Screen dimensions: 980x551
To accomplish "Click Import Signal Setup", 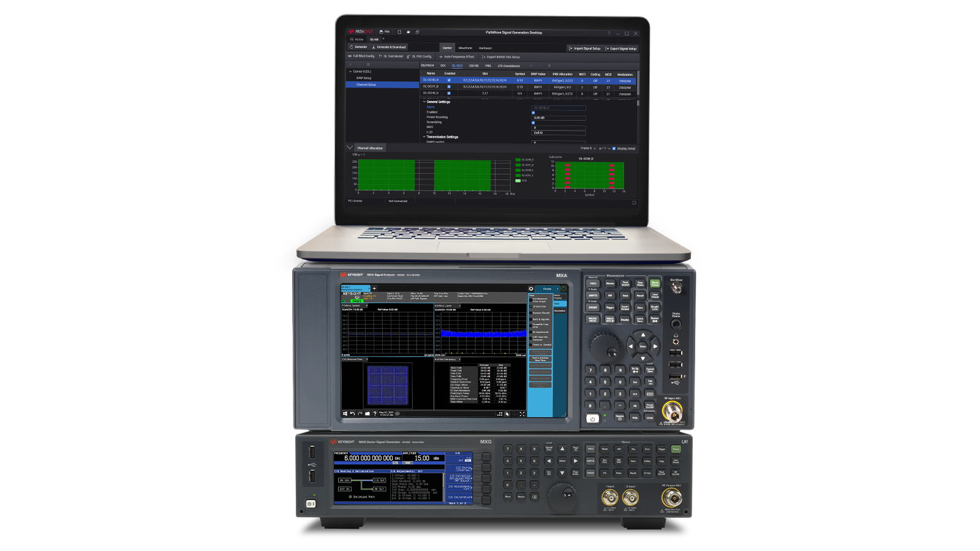I will pyautogui.click(x=585, y=48).
